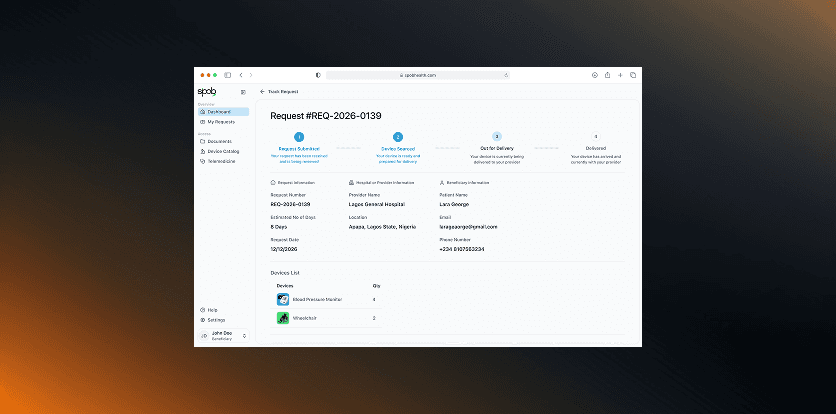Click the browser forward chevron

click(x=251, y=75)
